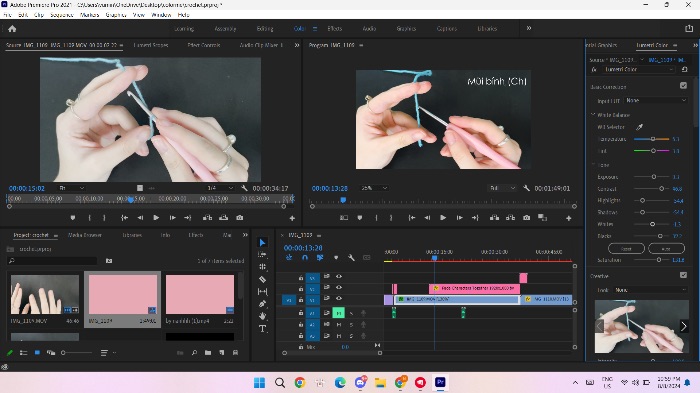This screenshot has height=393, width=700.
Task: Open Source monitor settings wrench
Action: (x=244, y=188)
